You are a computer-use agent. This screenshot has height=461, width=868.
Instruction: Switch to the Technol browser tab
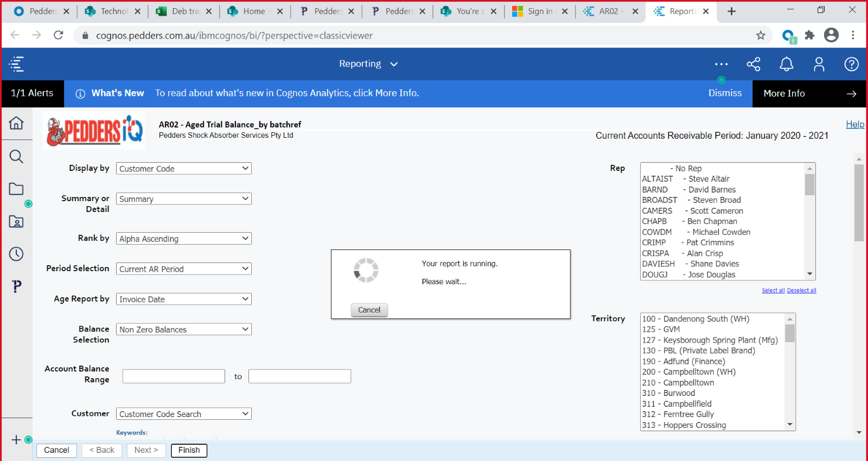(113, 11)
